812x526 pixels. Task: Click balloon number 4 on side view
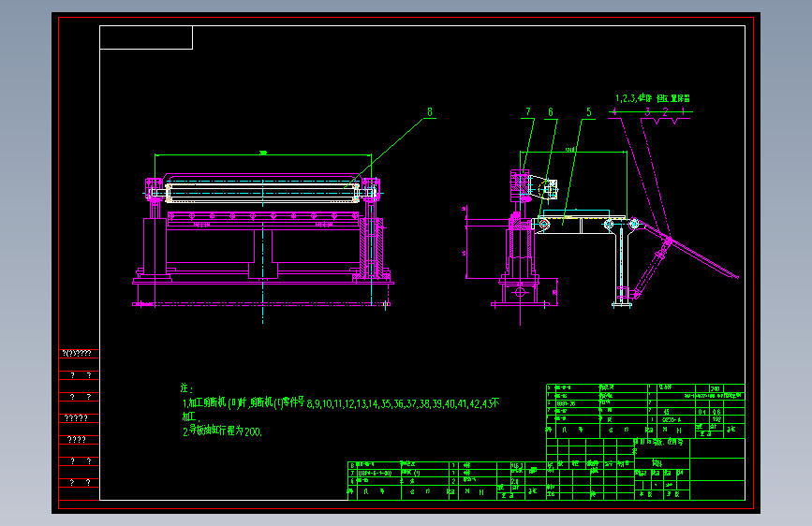click(x=614, y=111)
